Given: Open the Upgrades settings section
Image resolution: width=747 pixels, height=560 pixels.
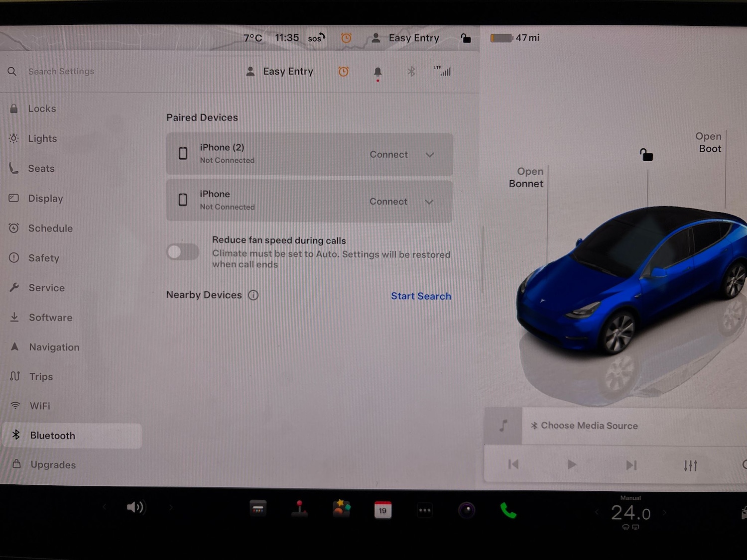Looking at the screenshot, I should [x=53, y=464].
